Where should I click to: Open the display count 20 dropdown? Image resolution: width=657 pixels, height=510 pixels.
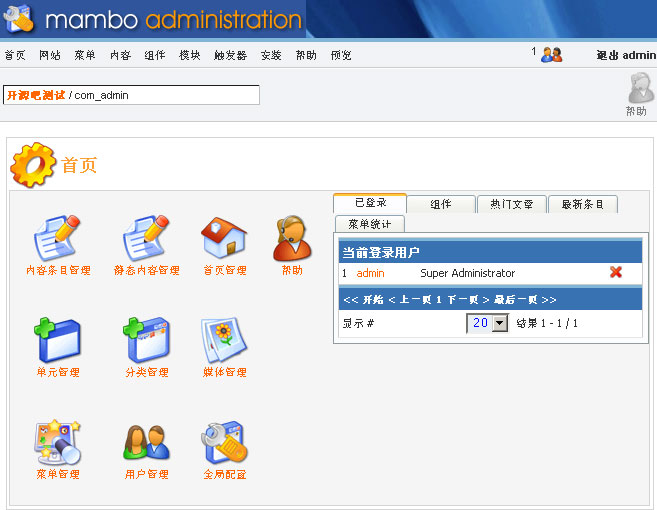tap(487, 323)
